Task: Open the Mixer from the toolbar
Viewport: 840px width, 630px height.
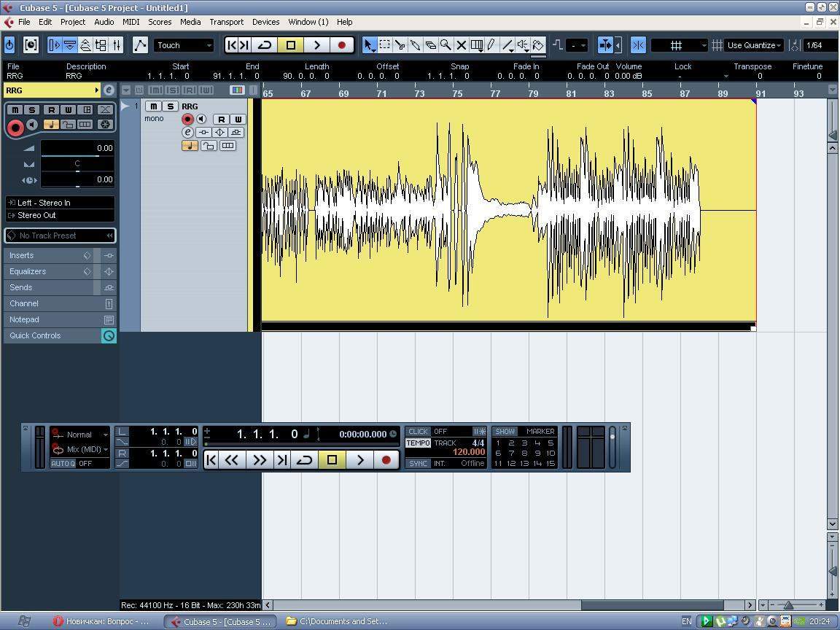Action: (116, 45)
